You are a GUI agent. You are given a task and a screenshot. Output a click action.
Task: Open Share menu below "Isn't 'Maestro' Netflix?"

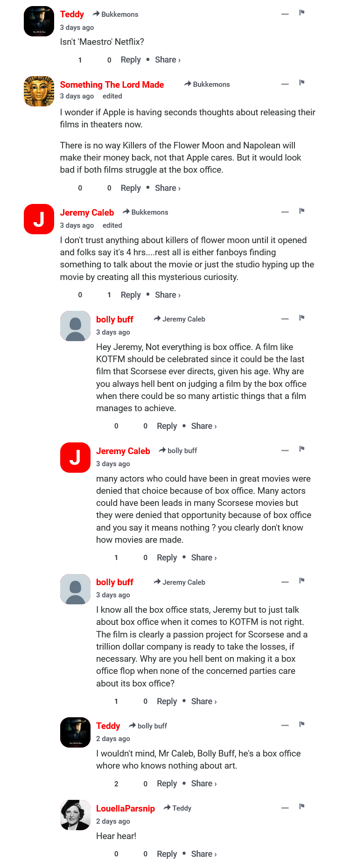click(168, 60)
